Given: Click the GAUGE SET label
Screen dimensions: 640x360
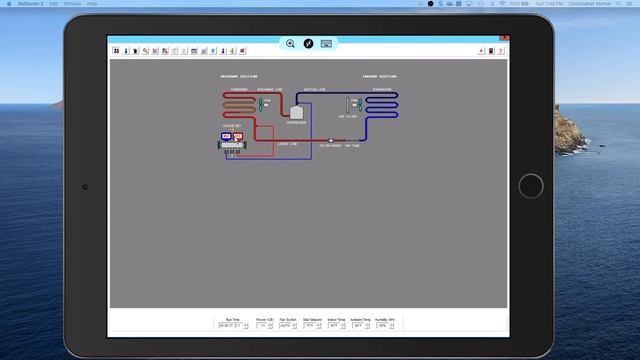Looking at the screenshot, I should coord(232,126).
